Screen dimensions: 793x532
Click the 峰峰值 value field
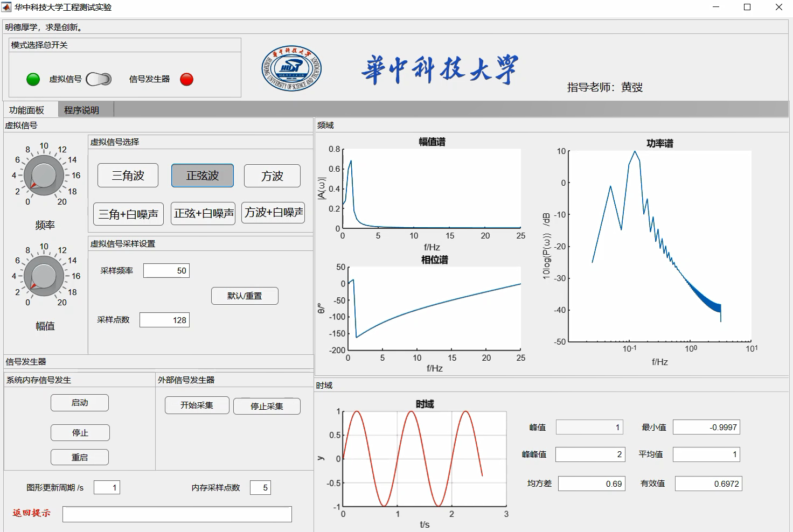pos(590,454)
